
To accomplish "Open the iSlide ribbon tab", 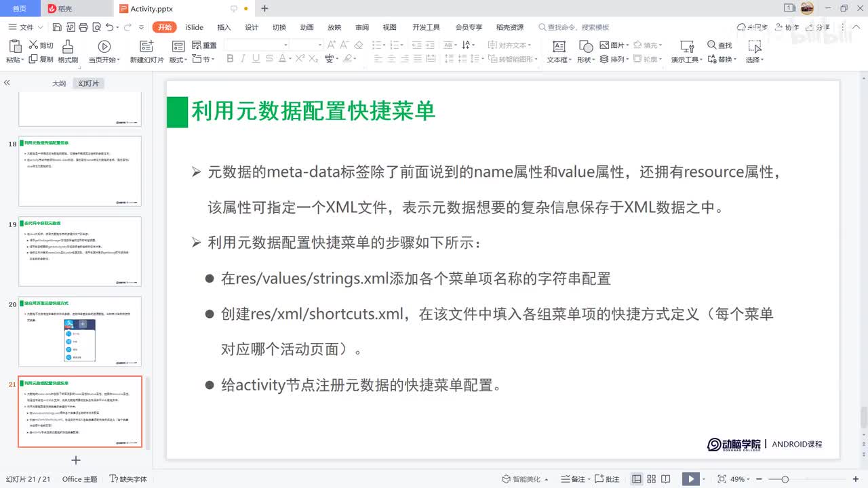I will point(195,27).
